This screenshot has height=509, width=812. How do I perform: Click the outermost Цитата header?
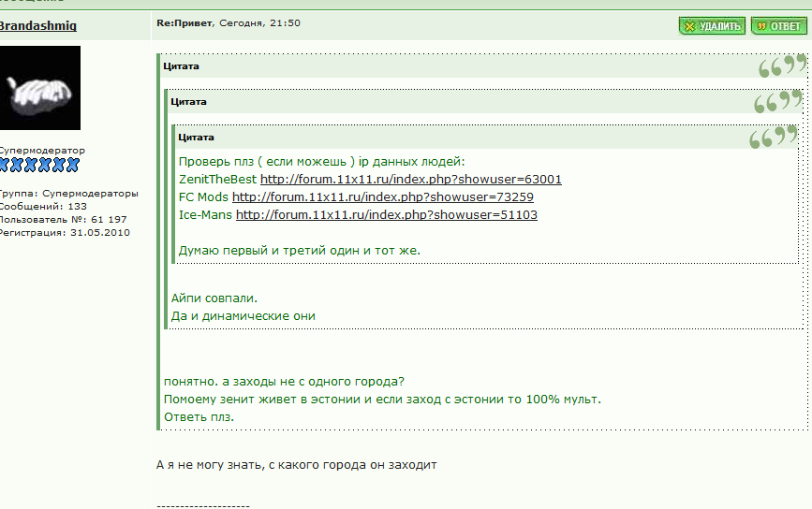[x=182, y=66]
